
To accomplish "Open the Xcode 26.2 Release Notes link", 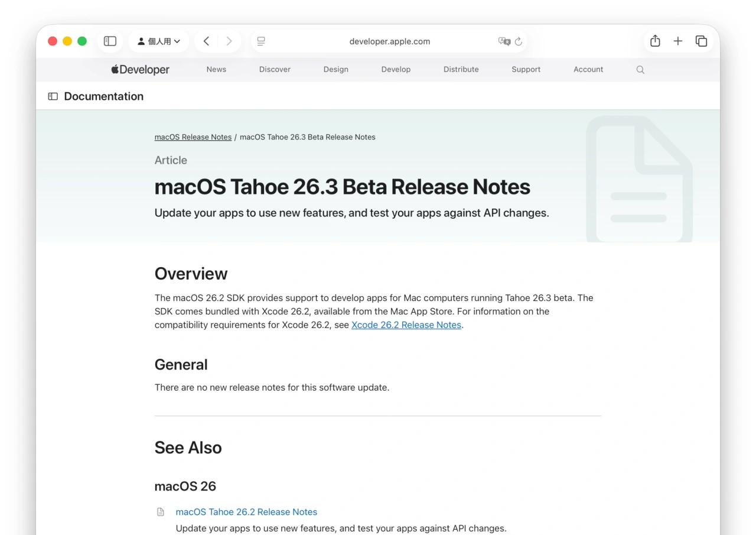I will tap(406, 325).
